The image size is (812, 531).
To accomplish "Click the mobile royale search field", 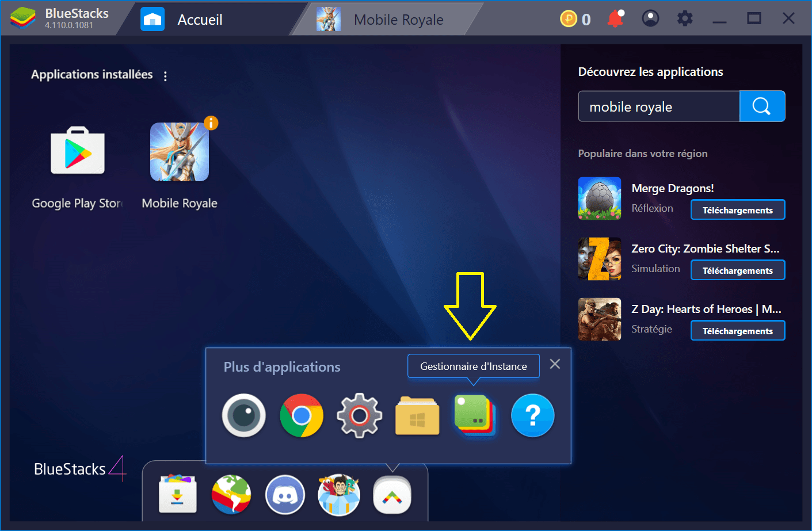I will click(658, 106).
